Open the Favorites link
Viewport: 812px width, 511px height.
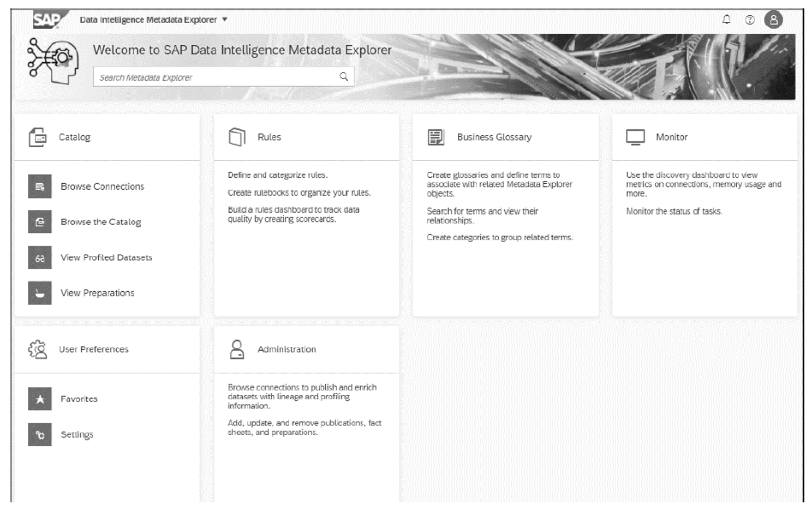[79, 399]
